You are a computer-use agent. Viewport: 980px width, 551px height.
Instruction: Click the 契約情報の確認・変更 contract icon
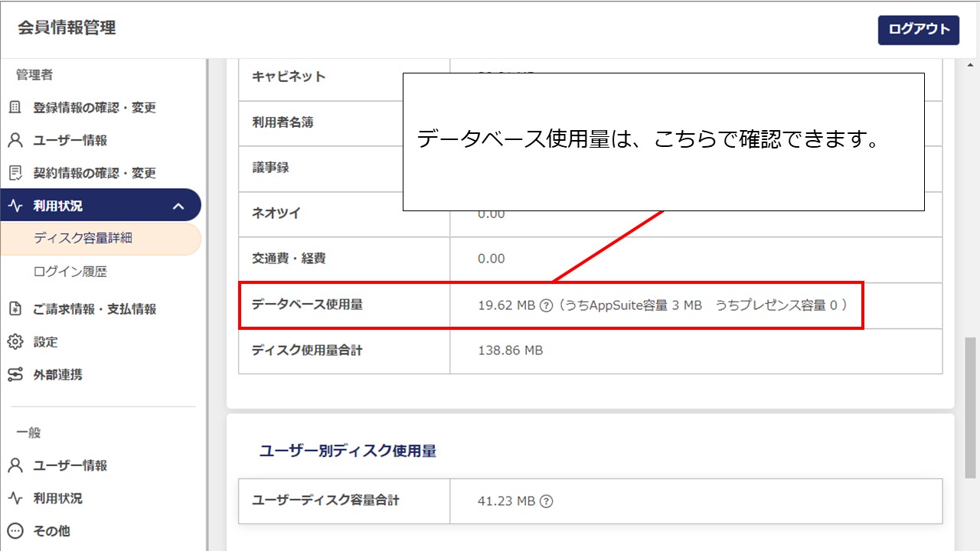click(17, 172)
